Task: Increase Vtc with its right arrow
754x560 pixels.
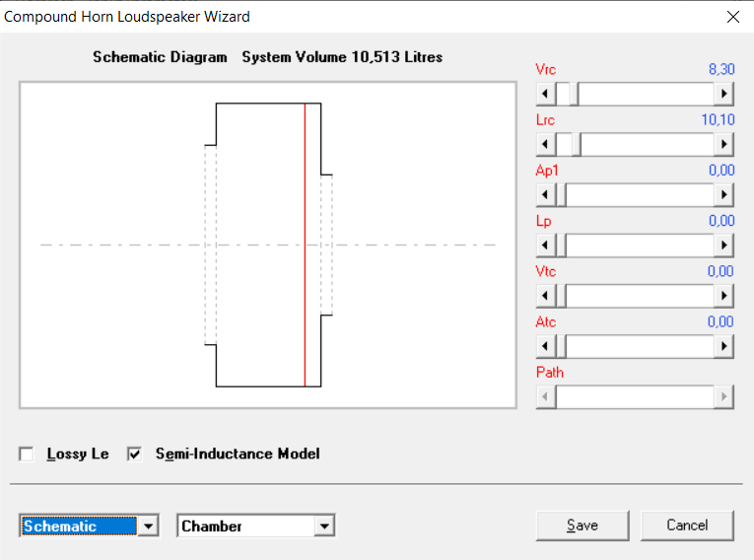Action: coord(723,296)
